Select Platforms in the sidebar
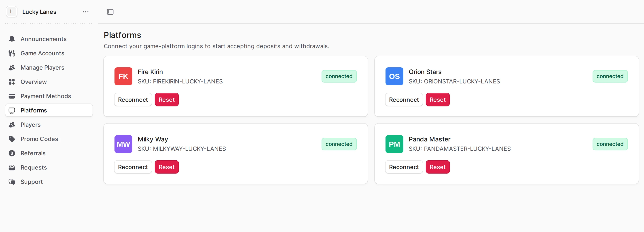Image resolution: width=644 pixels, height=232 pixels. point(49,110)
